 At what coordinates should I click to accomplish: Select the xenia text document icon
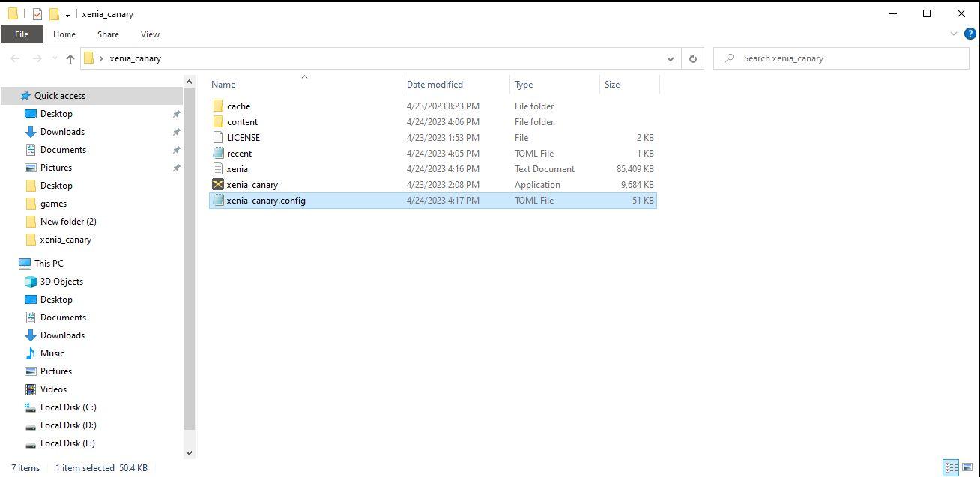(218, 168)
